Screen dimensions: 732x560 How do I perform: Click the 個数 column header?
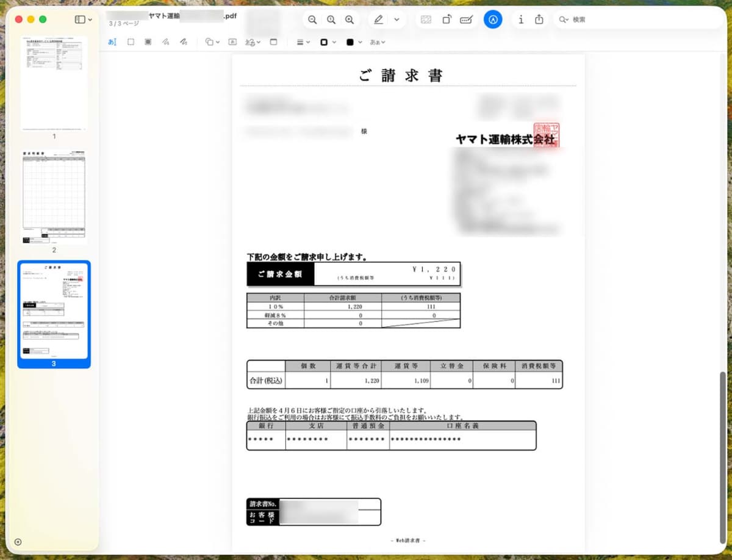click(308, 366)
